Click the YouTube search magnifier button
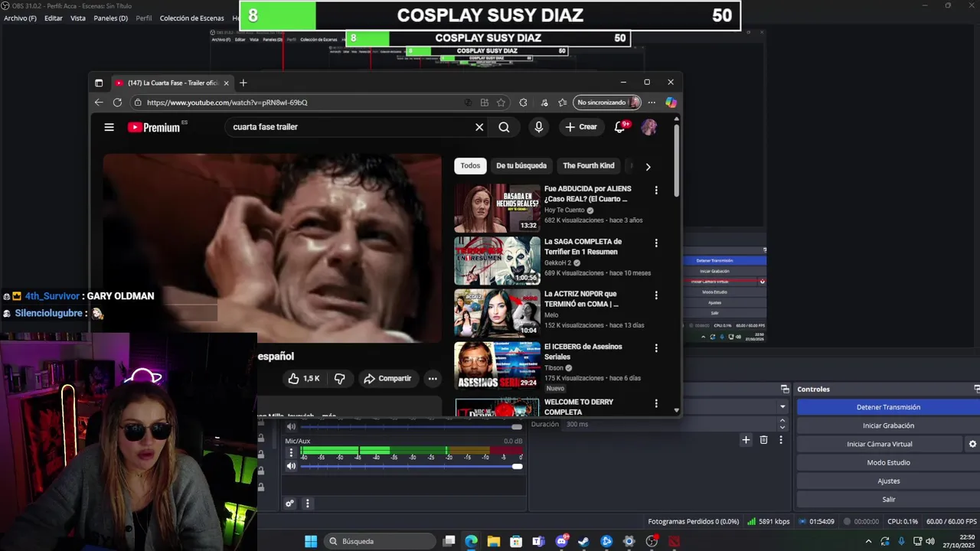 pyautogui.click(x=504, y=127)
